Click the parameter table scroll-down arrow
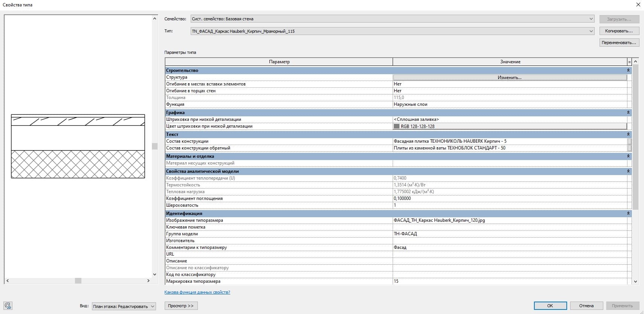The height and width of the screenshot is (314, 644). (636, 281)
